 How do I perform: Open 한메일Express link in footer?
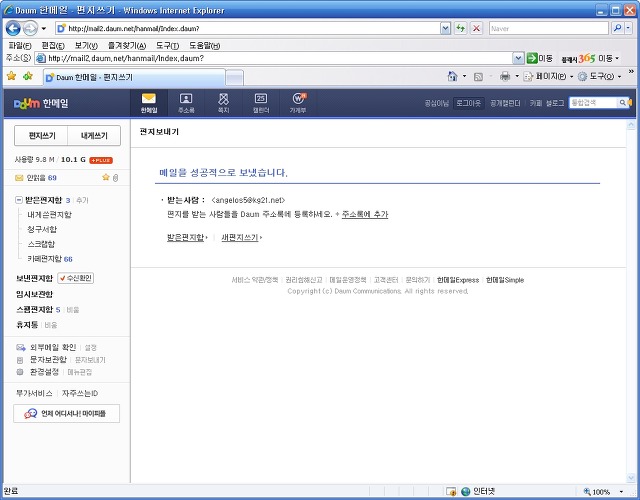[x=458, y=280]
